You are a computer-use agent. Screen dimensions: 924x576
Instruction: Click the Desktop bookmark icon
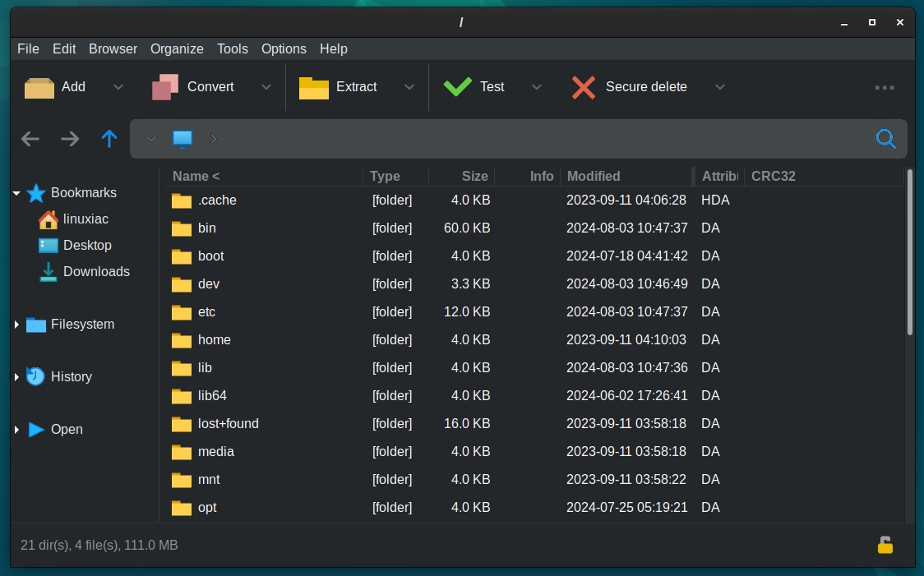click(x=49, y=246)
